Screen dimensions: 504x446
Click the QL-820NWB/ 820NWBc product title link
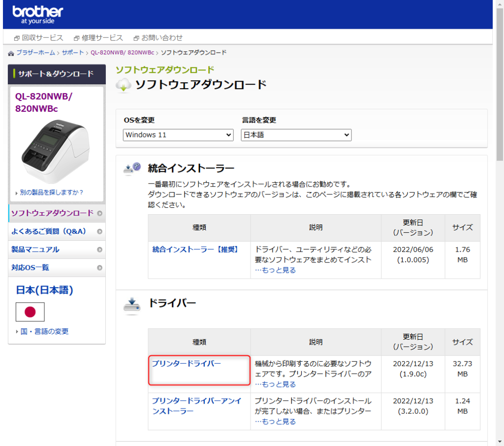tap(44, 102)
